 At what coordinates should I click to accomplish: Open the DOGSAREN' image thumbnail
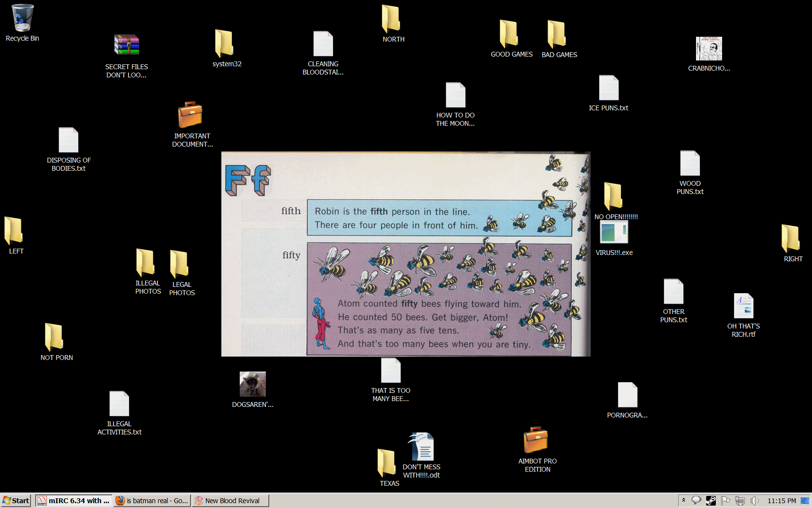pyautogui.click(x=252, y=384)
